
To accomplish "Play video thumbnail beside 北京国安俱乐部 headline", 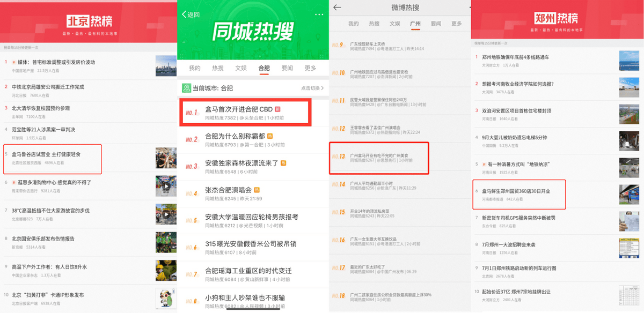I will [x=166, y=242].
